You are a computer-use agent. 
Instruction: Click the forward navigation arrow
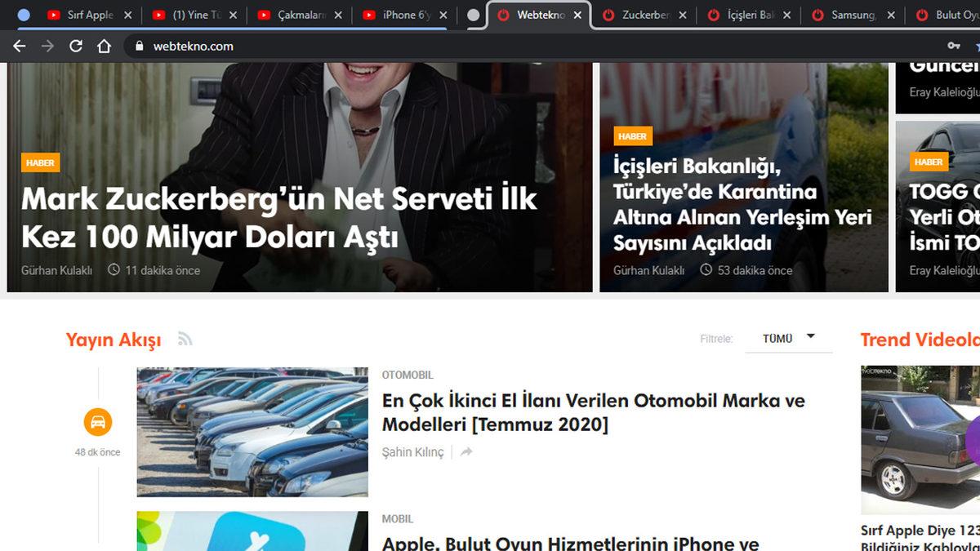47,47
